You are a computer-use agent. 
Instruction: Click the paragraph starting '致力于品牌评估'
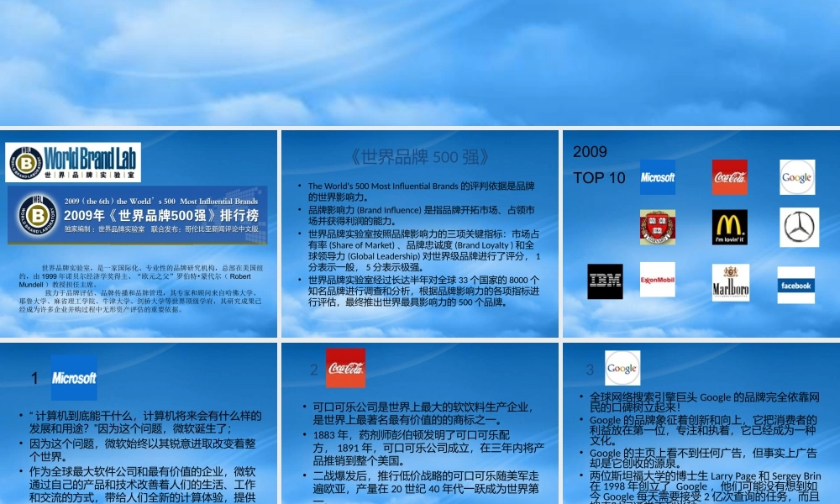coord(140,301)
